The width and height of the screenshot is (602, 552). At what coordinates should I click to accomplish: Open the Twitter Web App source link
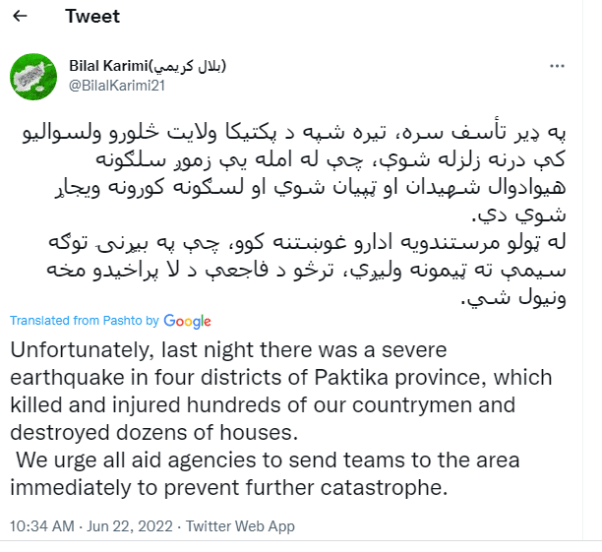[240, 526]
